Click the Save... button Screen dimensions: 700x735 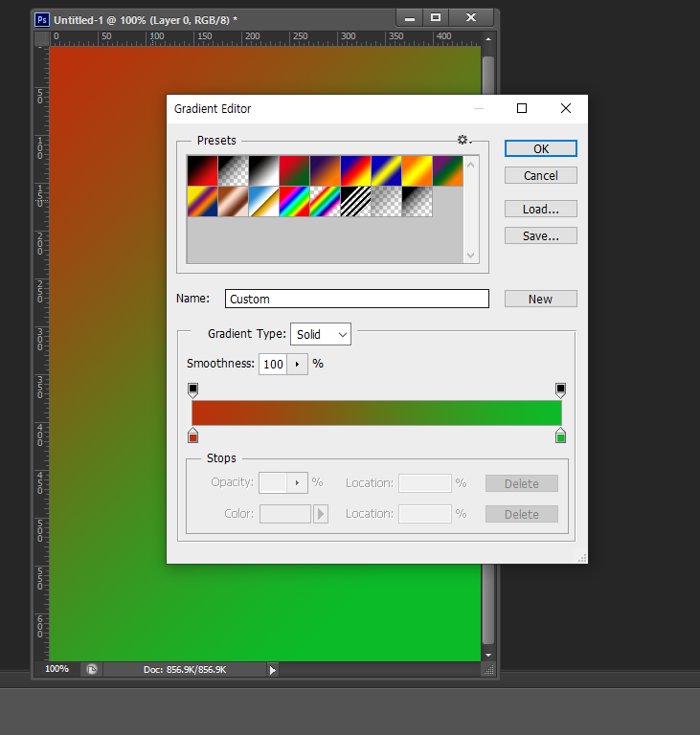(541, 235)
